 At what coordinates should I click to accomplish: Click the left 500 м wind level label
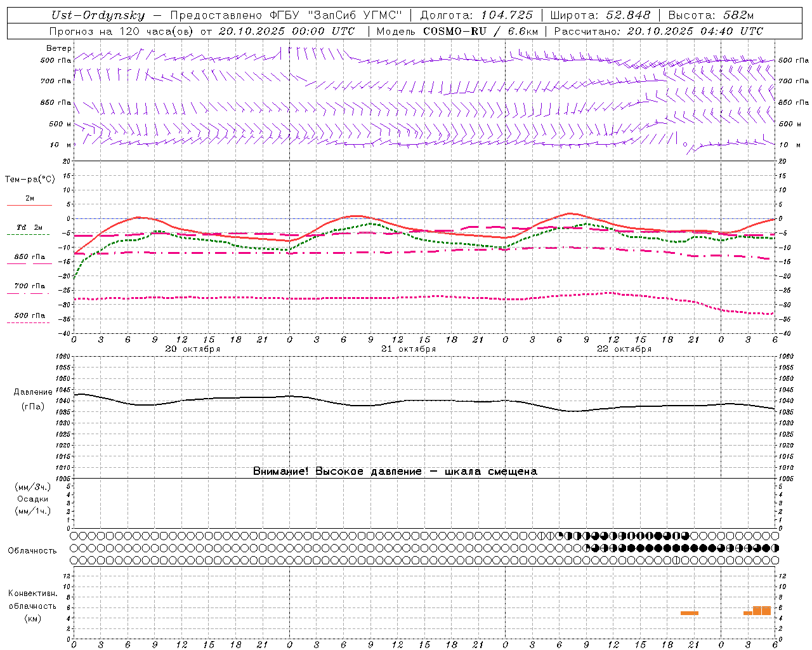(x=60, y=124)
